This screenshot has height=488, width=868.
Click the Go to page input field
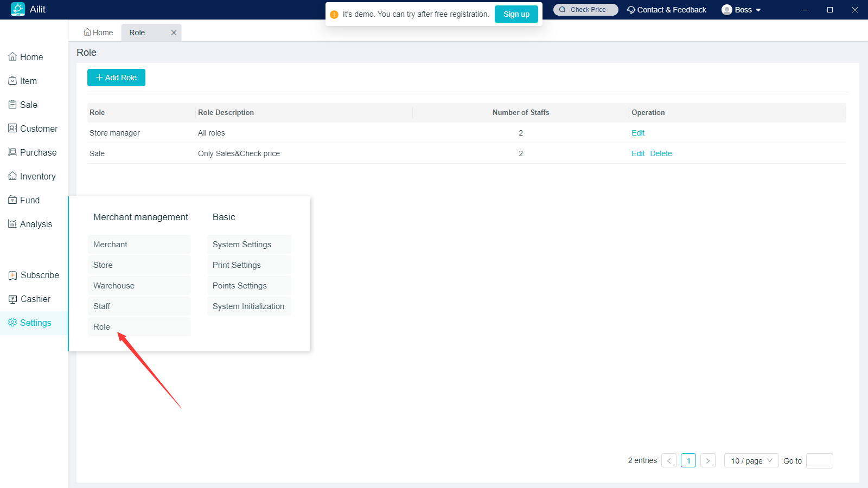click(819, 461)
